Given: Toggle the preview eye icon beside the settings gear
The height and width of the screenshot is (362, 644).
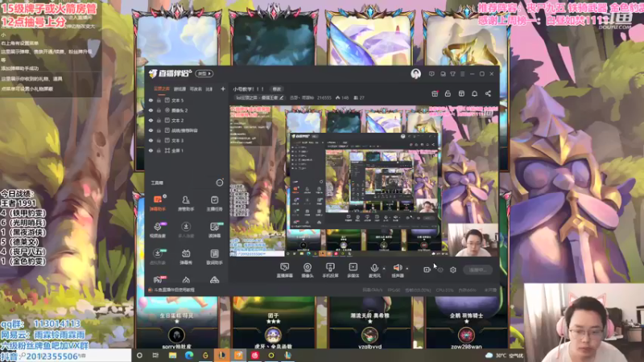Looking at the screenshot, I should coord(440,269).
